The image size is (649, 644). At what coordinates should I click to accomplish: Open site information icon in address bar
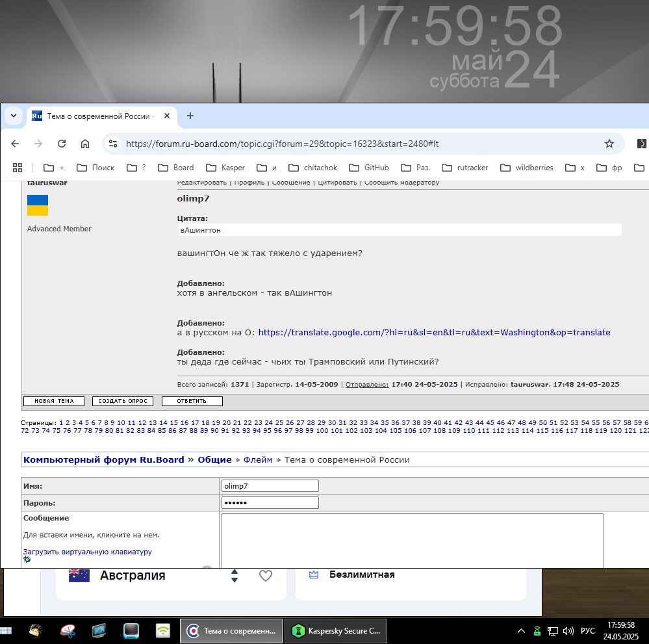coord(113,144)
